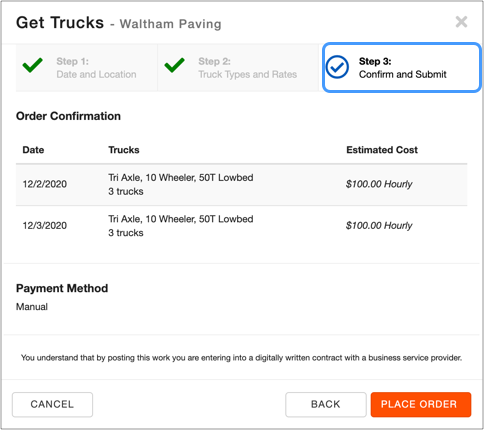
Task: Click the Estimated Cost column header
Action: [382, 150]
